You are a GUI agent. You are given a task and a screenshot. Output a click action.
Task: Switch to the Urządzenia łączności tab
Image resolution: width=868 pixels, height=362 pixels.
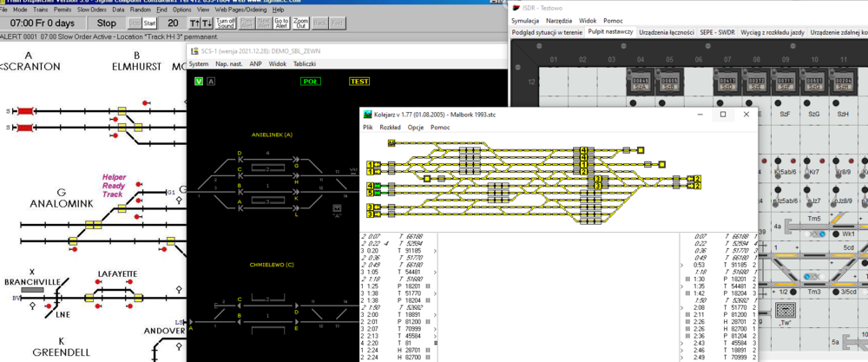[667, 32]
